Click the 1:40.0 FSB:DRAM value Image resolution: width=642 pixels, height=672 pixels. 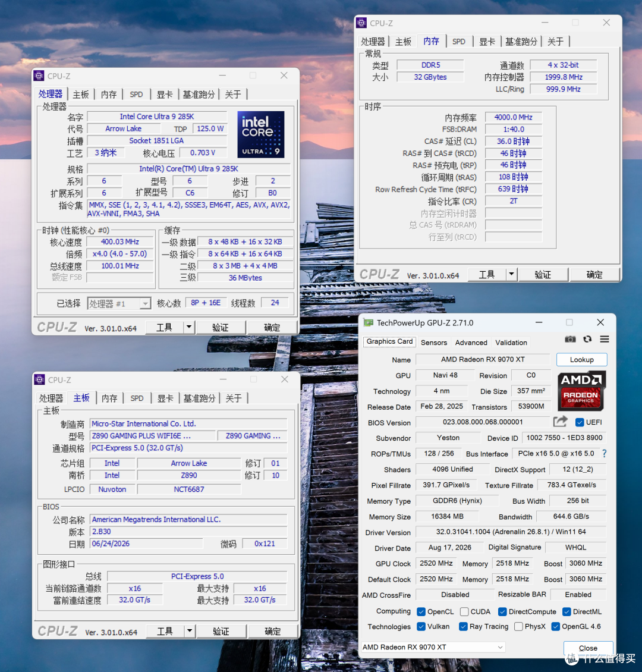[x=514, y=129]
